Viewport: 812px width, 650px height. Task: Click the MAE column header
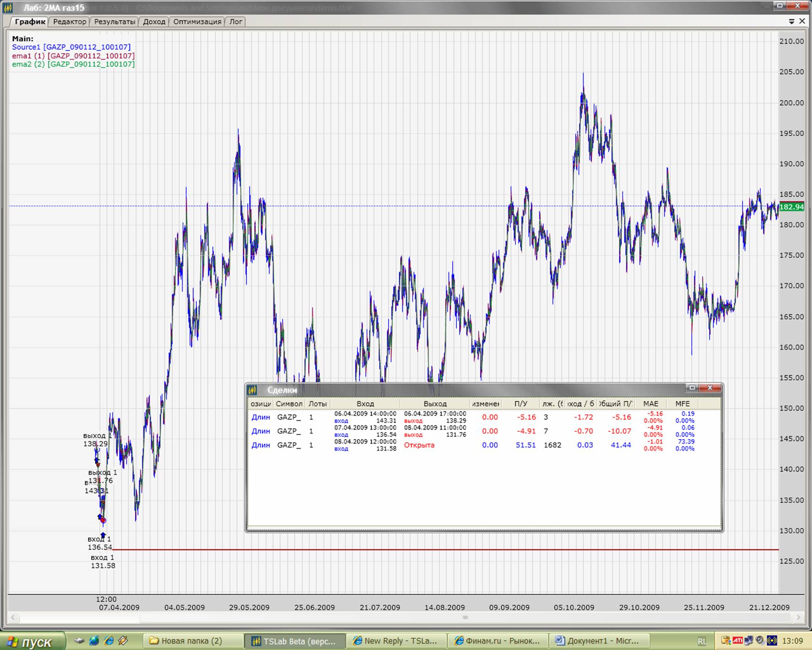(650, 403)
